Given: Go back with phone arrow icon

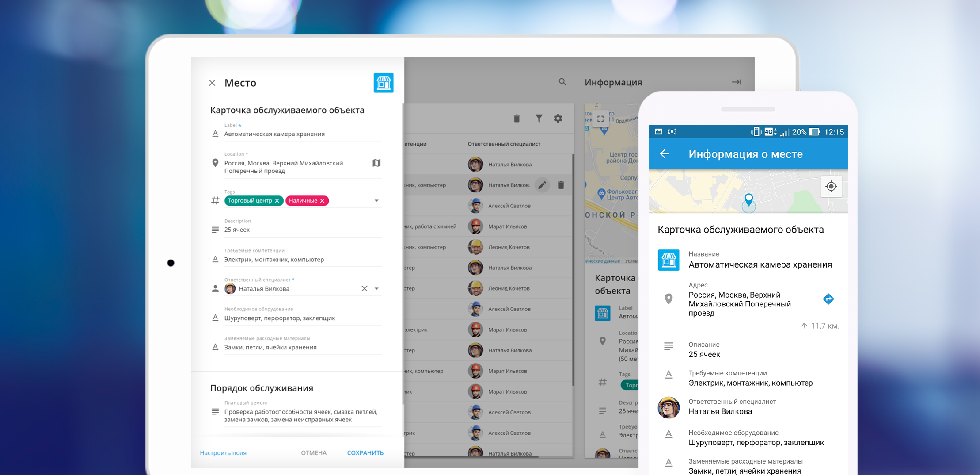Looking at the screenshot, I should coord(665,154).
